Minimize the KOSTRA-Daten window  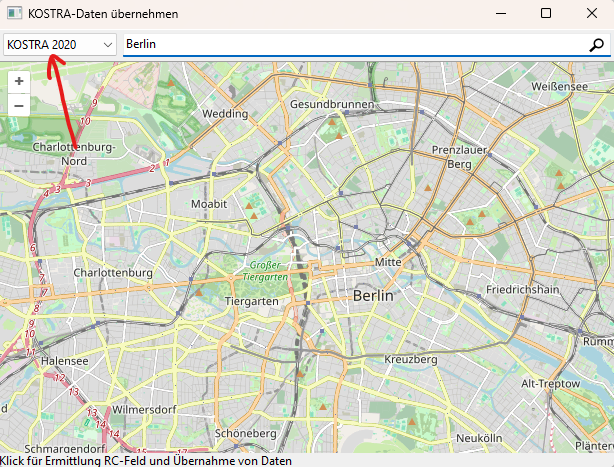coord(499,14)
